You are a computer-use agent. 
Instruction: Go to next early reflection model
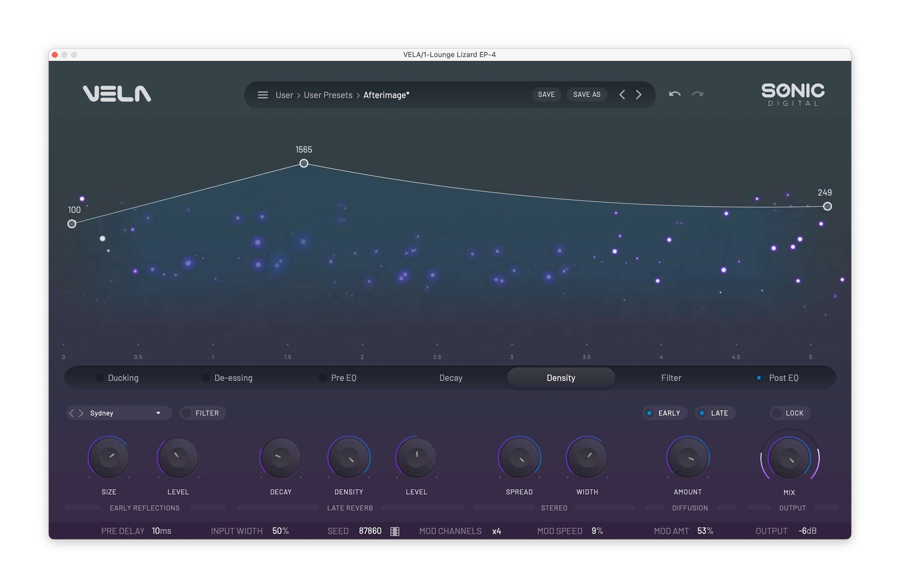(x=81, y=413)
